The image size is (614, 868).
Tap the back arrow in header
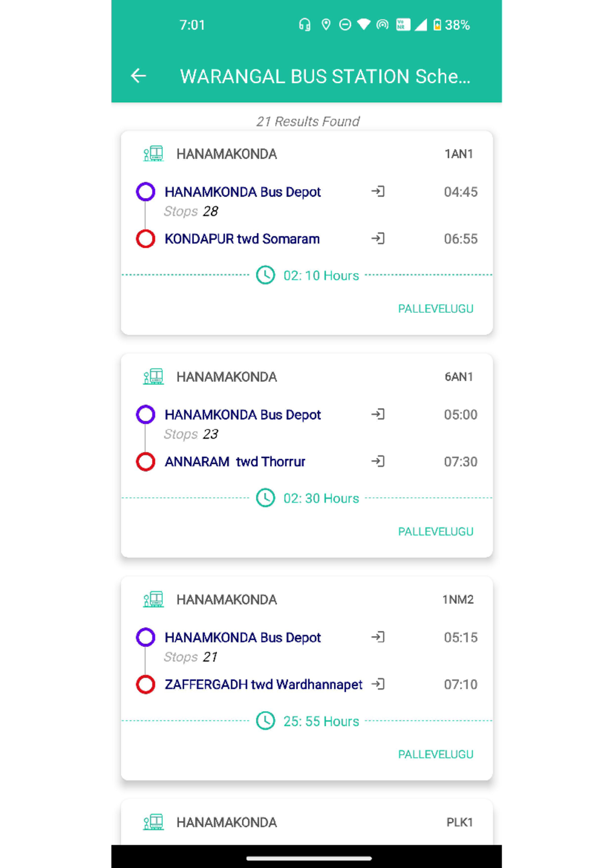point(138,76)
